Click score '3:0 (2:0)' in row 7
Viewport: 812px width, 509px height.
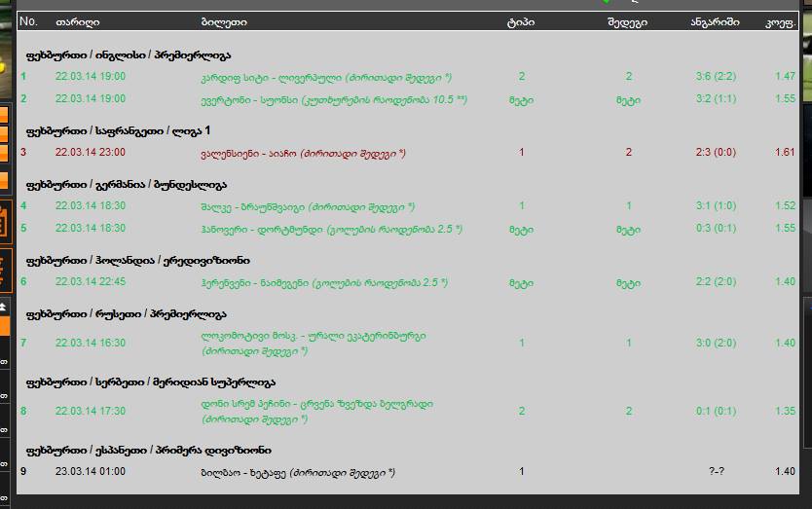(716, 343)
